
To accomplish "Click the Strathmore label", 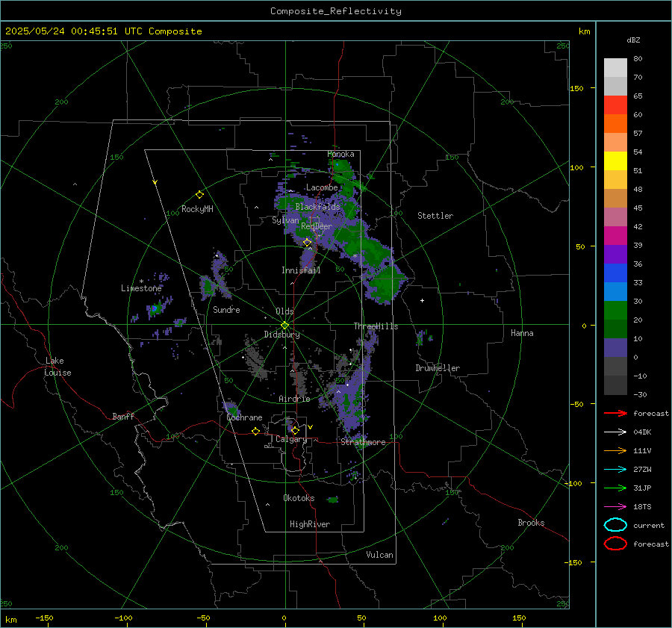I will coord(363,442).
